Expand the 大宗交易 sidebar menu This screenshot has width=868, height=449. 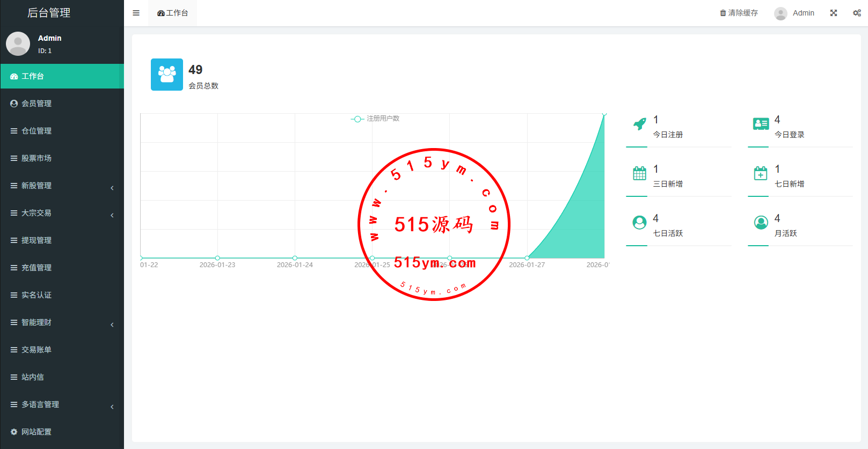(x=62, y=213)
